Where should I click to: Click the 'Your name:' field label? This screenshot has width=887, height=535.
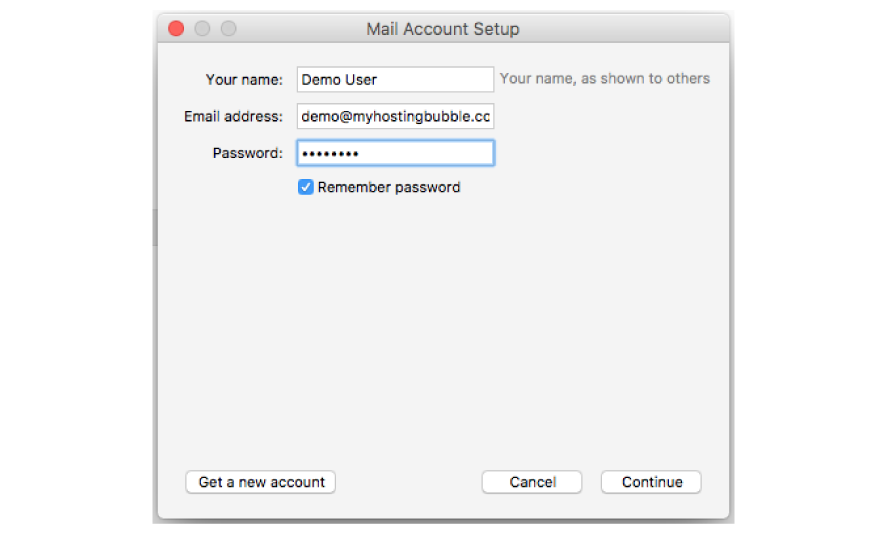pyautogui.click(x=245, y=80)
